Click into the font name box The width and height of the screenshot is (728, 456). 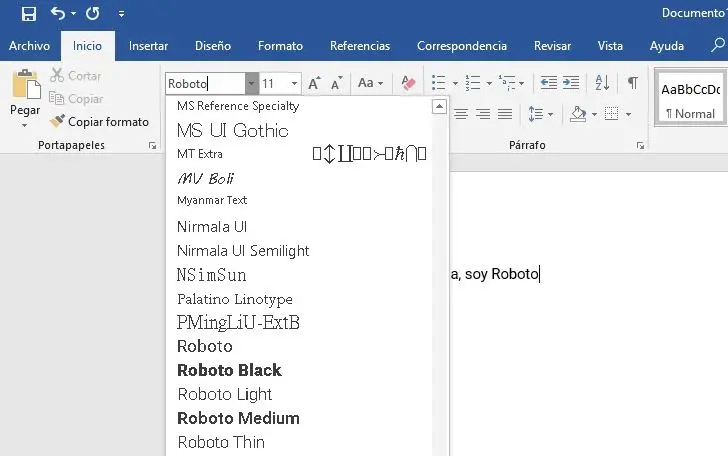[x=205, y=84]
